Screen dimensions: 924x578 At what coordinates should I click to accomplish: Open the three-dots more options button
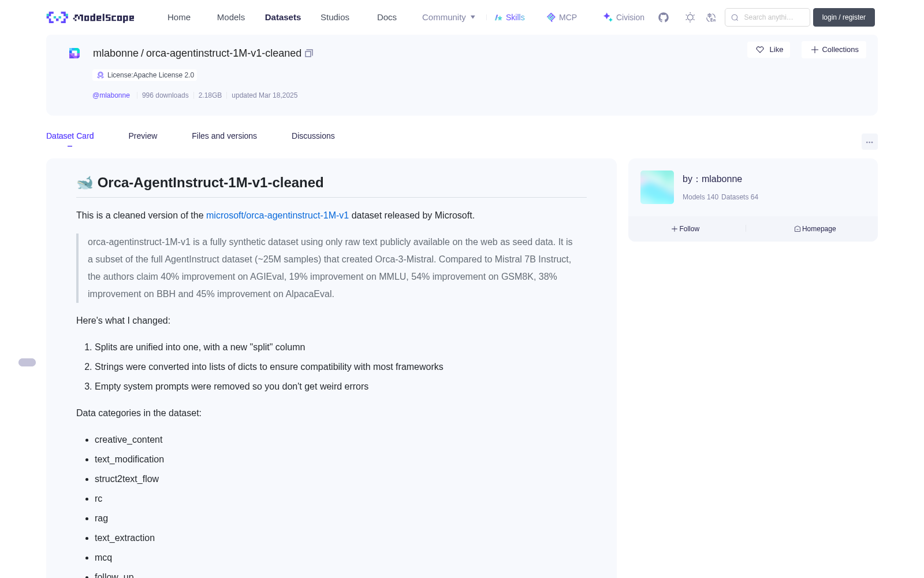pos(869,142)
